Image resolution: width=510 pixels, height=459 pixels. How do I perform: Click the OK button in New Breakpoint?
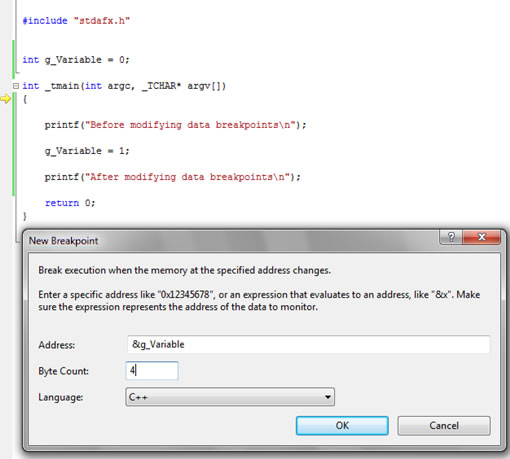(x=342, y=425)
